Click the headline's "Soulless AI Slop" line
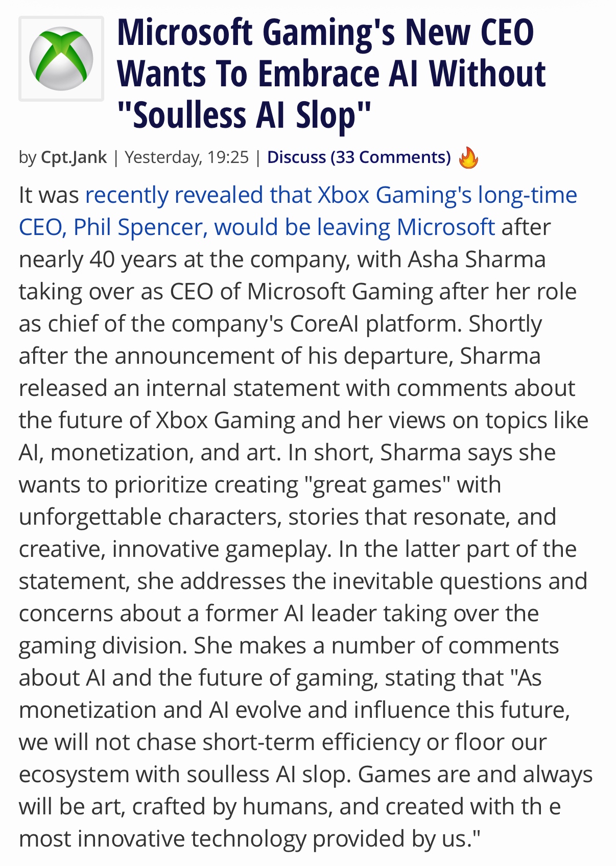Viewport: 616px width, 866px height. tap(243, 115)
